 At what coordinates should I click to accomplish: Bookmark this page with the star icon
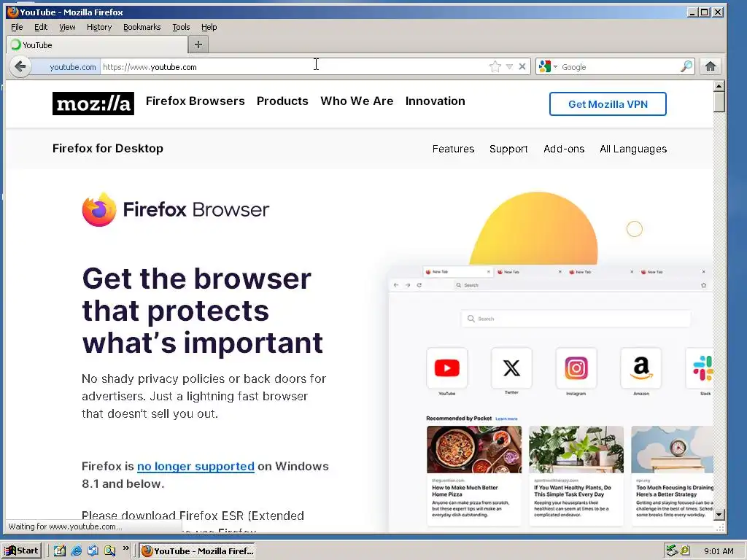(495, 66)
